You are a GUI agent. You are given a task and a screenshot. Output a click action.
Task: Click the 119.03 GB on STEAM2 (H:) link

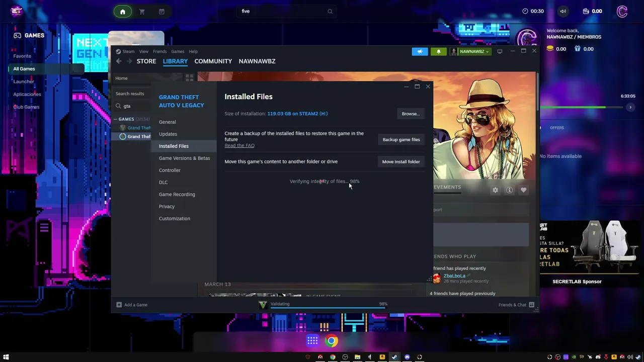click(297, 114)
